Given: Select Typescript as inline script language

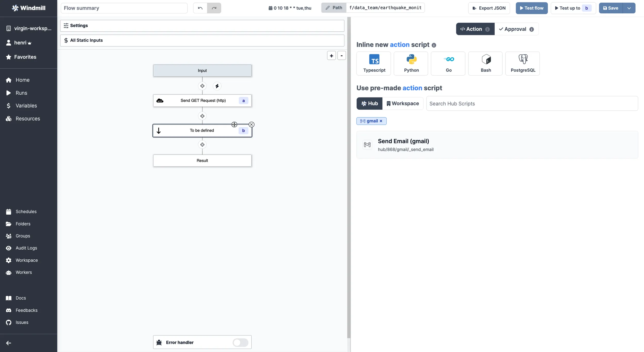Looking at the screenshot, I should point(374,63).
